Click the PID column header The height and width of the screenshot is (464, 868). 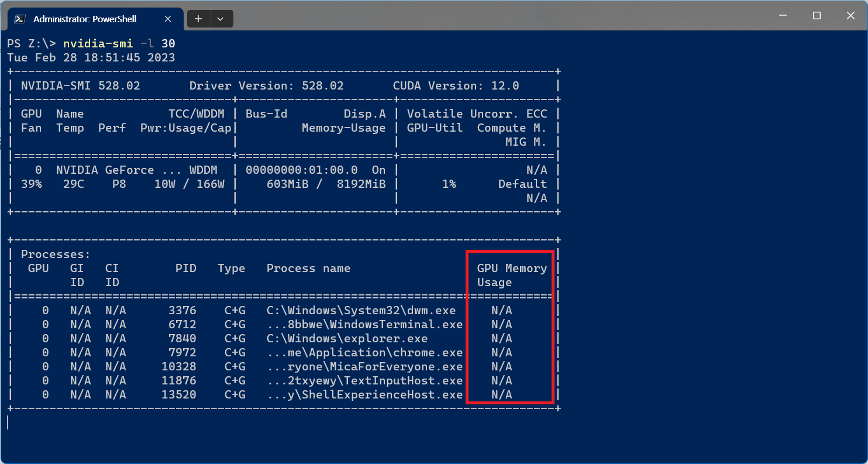[186, 269]
